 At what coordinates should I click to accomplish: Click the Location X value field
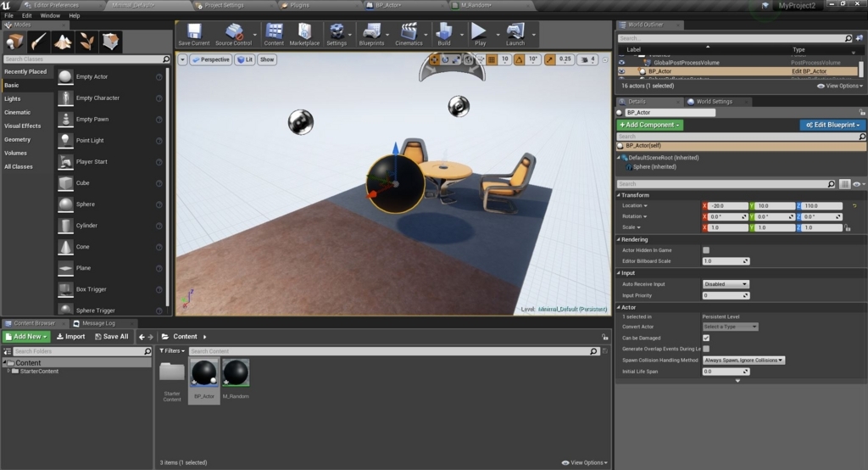point(728,205)
